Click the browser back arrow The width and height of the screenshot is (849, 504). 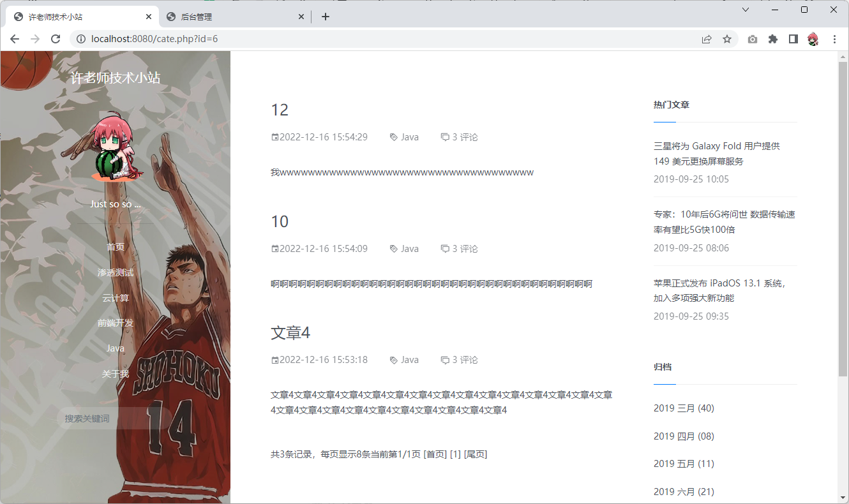15,39
